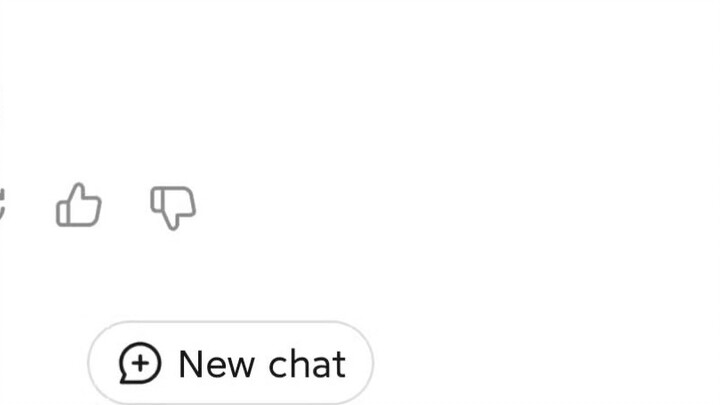Click the thumbs down icon

click(173, 208)
